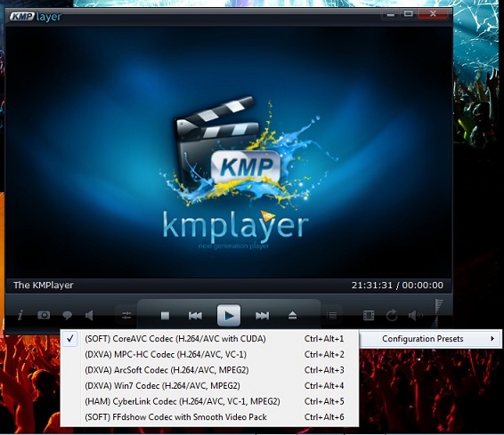
Task: Pick SOFT FFdshow Codec with Smooth Video Pack
Action: coord(209,417)
